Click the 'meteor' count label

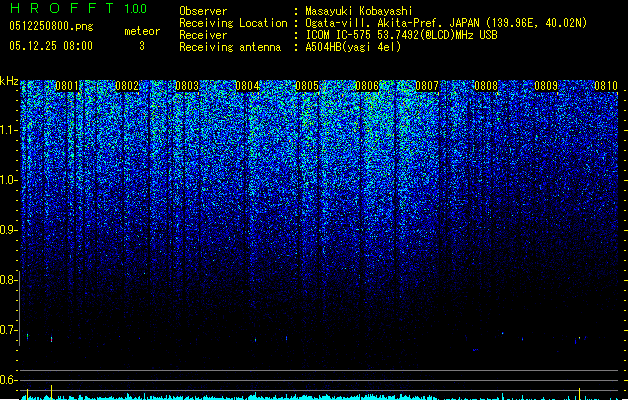142,31
